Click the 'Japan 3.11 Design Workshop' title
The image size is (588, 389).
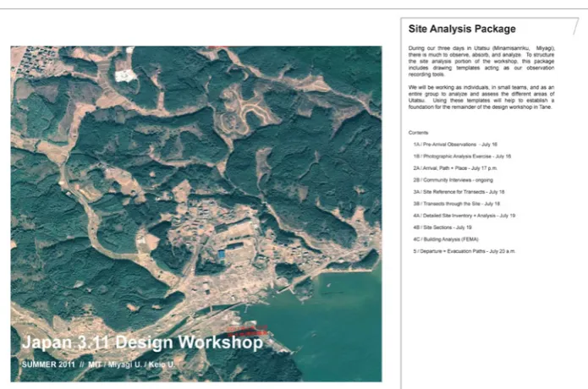(x=142, y=342)
